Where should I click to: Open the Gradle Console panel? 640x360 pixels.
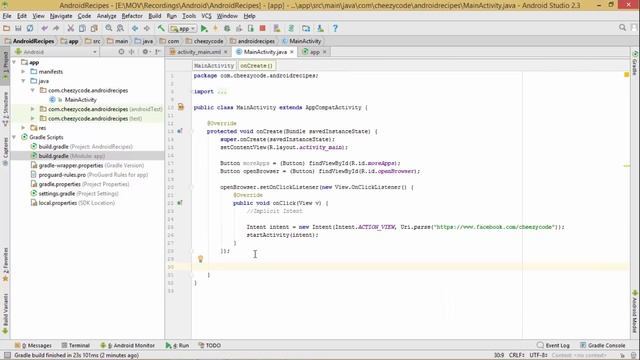(603, 345)
